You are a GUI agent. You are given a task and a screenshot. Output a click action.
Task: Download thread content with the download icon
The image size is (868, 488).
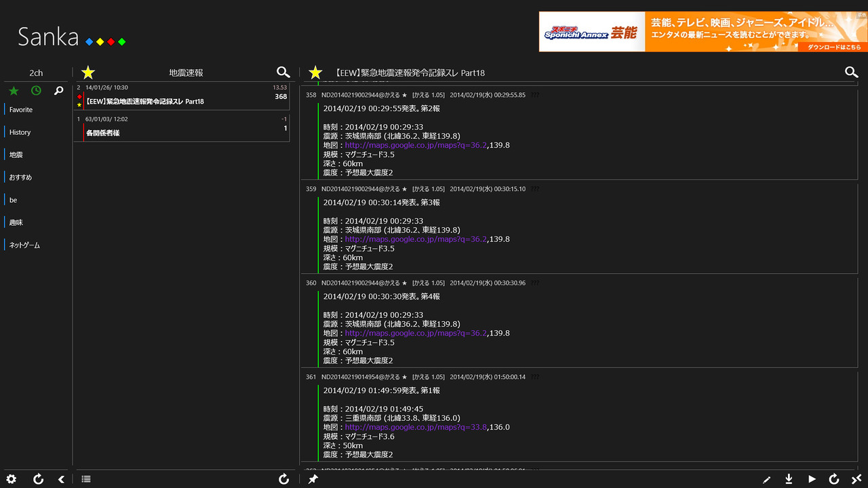787,479
